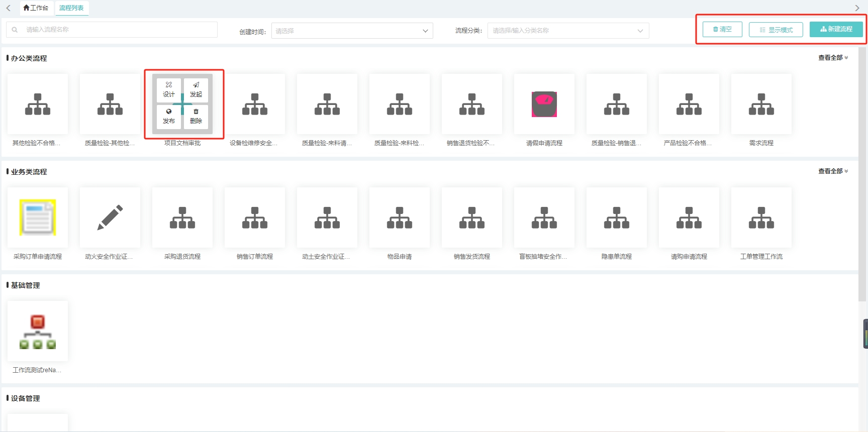Screen dimensions: 868x432
Task: Open the 销售发货流程 workflow icon
Action: 472,218
